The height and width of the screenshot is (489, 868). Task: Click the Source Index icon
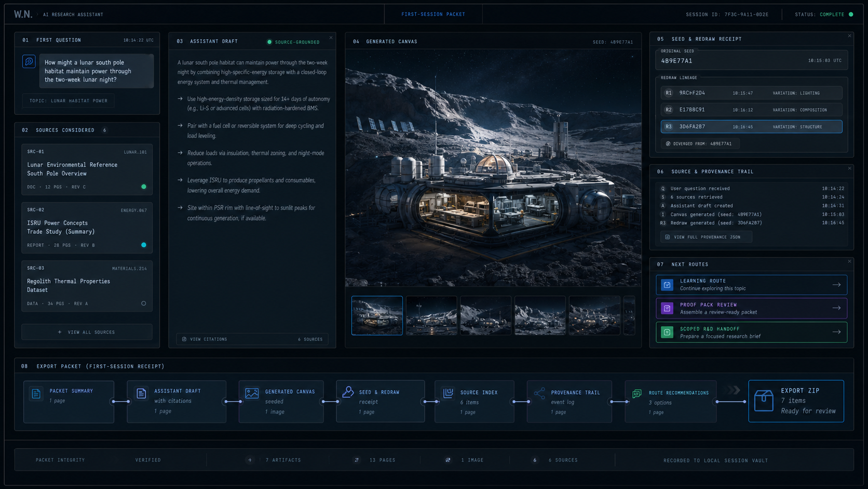coord(449,393)
